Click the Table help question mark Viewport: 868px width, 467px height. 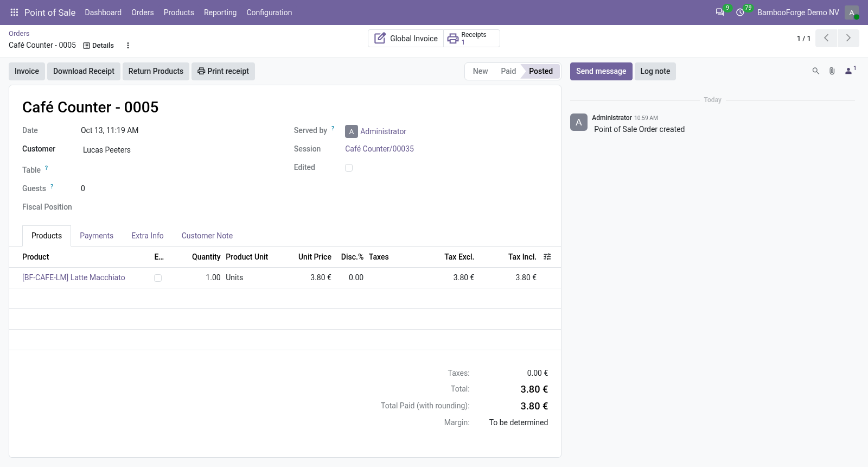tap(47, 168)
